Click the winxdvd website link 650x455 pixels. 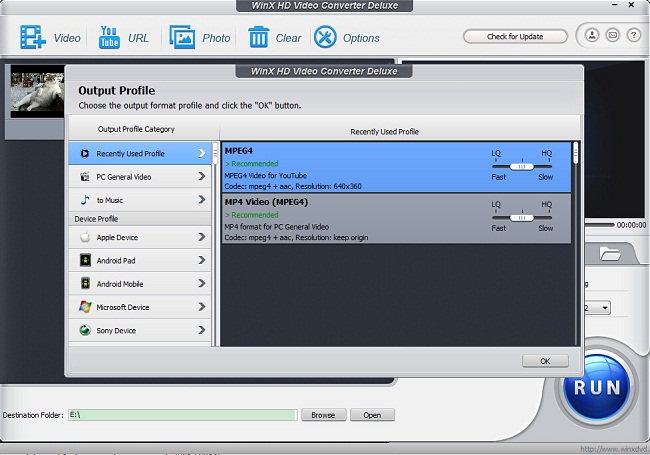pyautogui.click(x=614, y=449)
